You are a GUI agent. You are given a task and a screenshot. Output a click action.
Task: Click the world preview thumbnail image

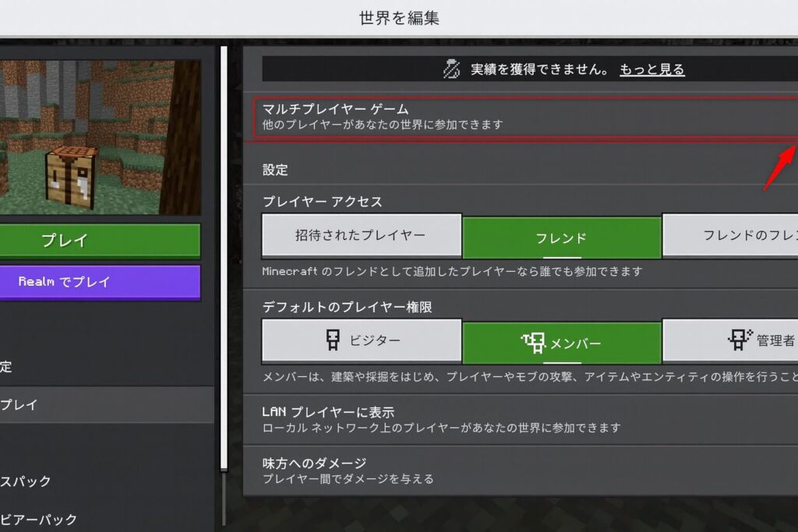point(101,137)
